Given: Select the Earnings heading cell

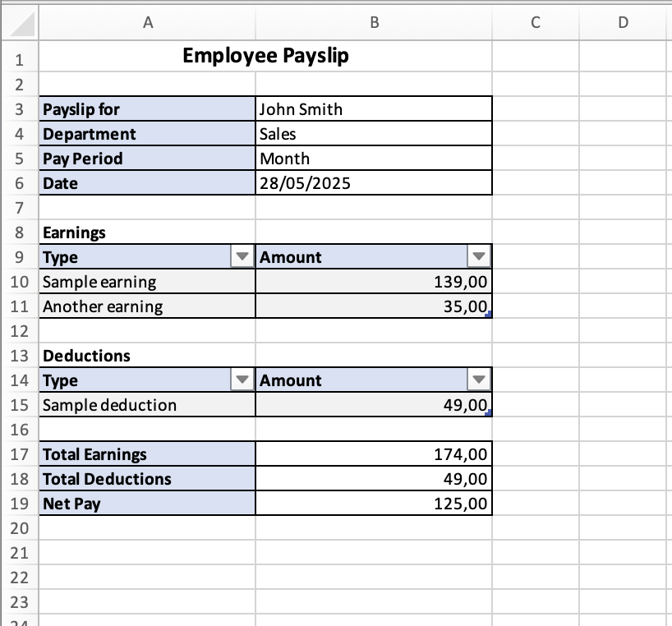Looking at the screenshot, I should click(x=147, y=232).
